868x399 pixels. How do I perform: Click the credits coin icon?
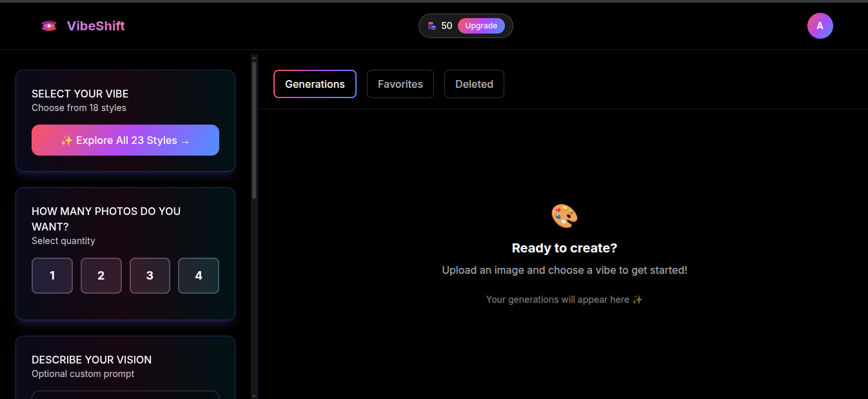[x=432, y=26]
